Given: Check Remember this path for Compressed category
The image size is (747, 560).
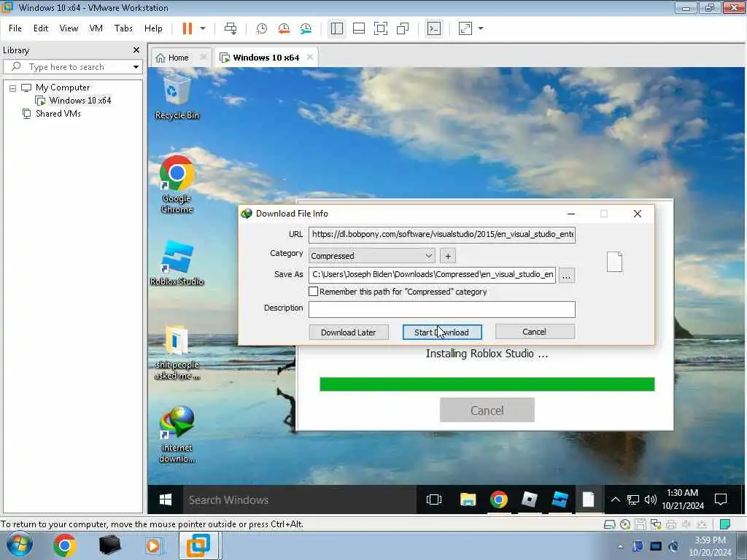Looking at the screenshot, I should [313, 292].
